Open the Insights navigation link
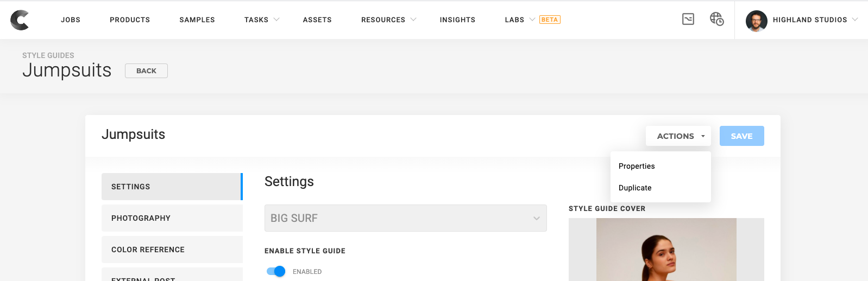 [457, 20]
